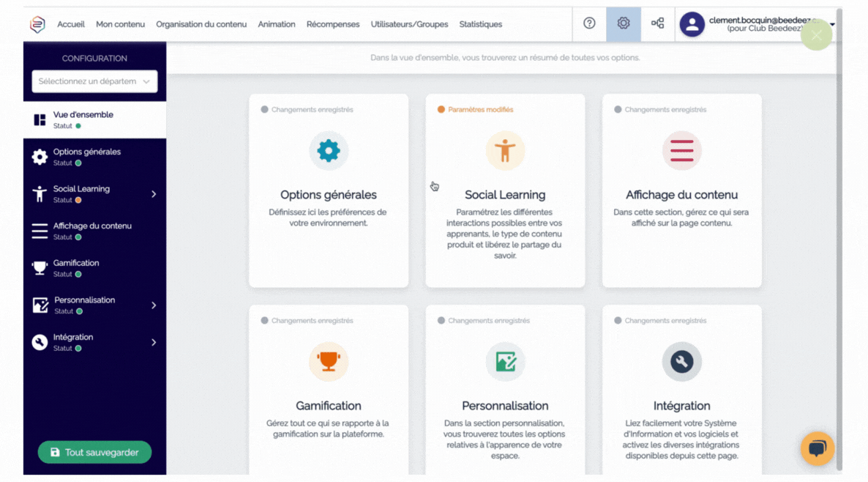Click the help question mark icon
868x482 pixels.
coord(589,23)
